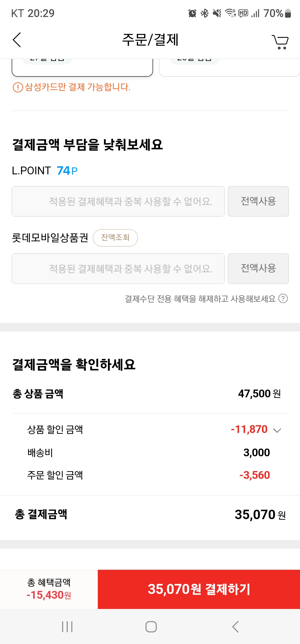Focus the 롯데모바일상품권 amount input field
This screenshot has height=644, width=300.
tap(118, 269)
